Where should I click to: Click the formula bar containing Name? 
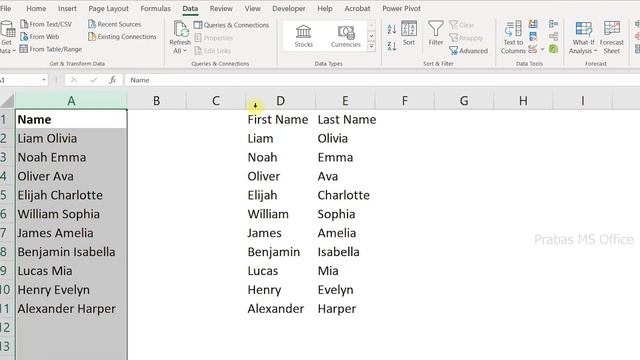[x=382, y=80]
